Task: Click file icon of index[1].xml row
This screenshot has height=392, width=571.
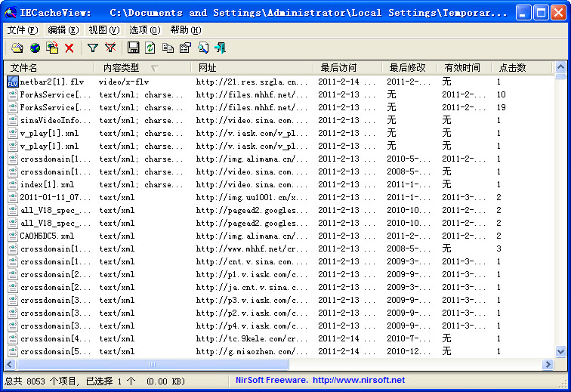Action: coord(12,184)
